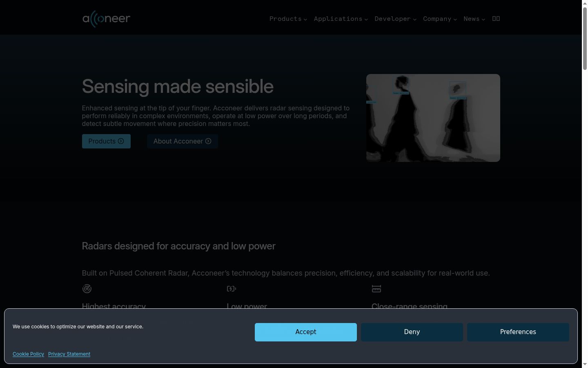588x368 pixels.
Task: Click the "Enhanced sensing at the tip" paragraph
Action: pos(216,116)
